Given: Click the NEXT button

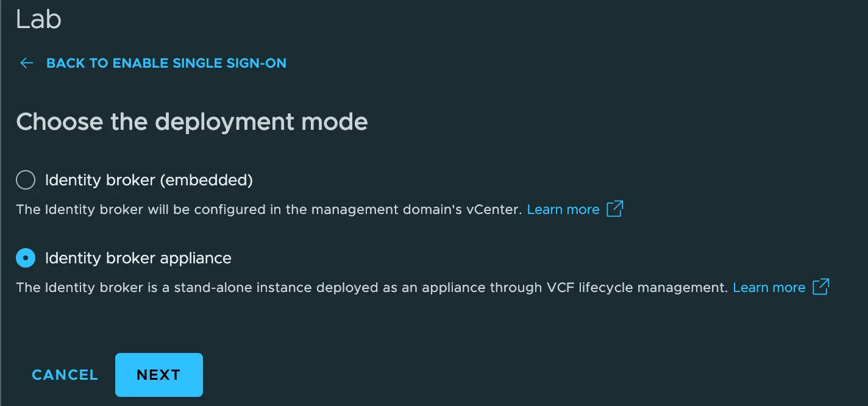Looking at the screenshot, I should [158, 375].
